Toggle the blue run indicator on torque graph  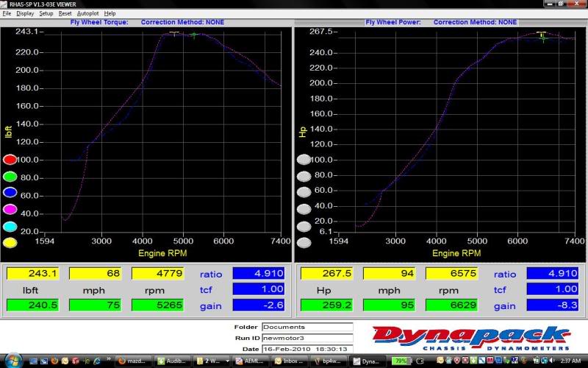tap(10, 193)
